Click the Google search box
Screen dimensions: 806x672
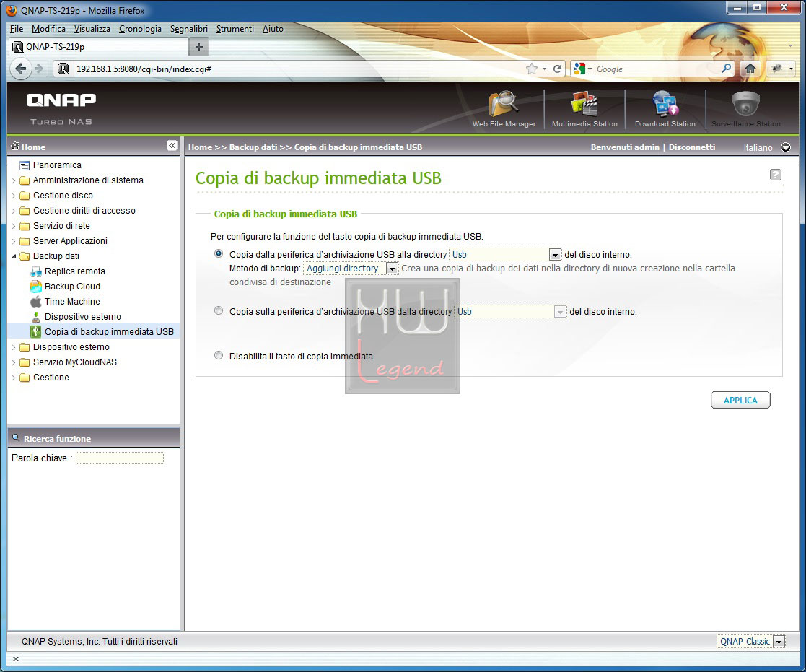tap(657, 69)
